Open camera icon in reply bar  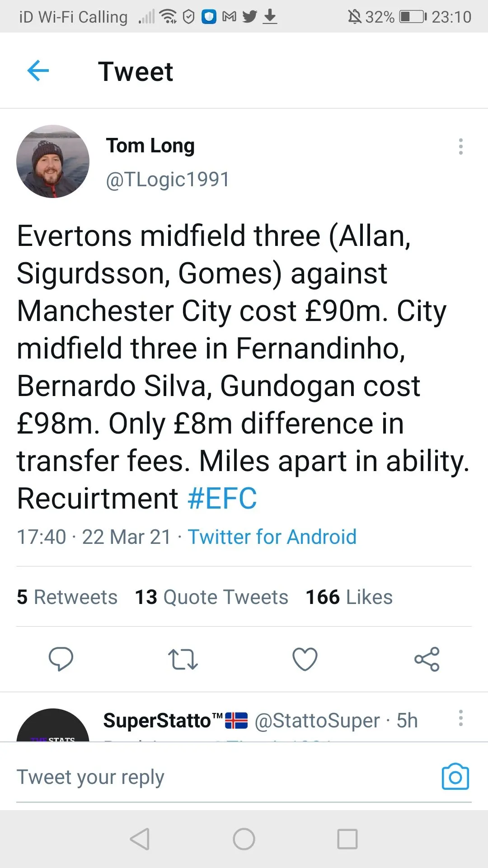pos(455,777)
